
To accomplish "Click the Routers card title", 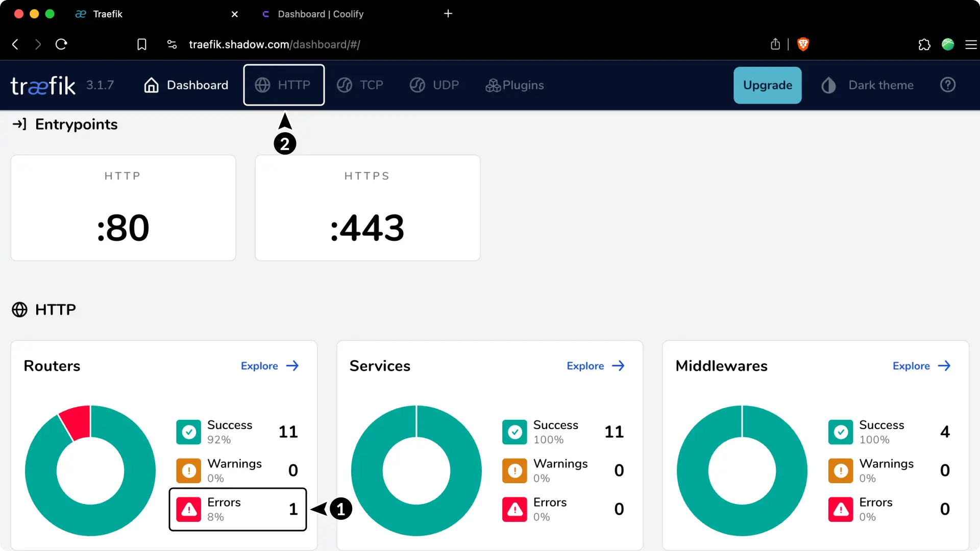I will click(x=52, y=366).
